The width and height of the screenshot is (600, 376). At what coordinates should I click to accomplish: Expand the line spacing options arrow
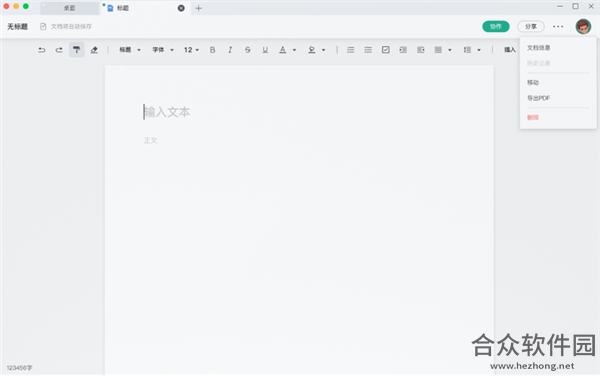pyautogui.click(x=479, y=50)
